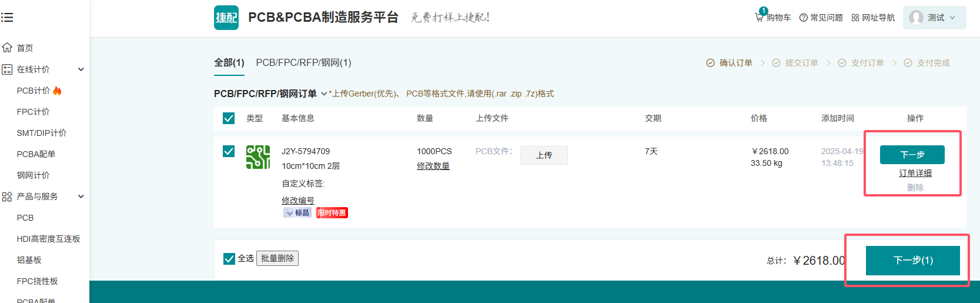The width and height of the screenshot is (980, 303).
Task: Click the green PCB order thumbnail icon
Action: (258, 157)
